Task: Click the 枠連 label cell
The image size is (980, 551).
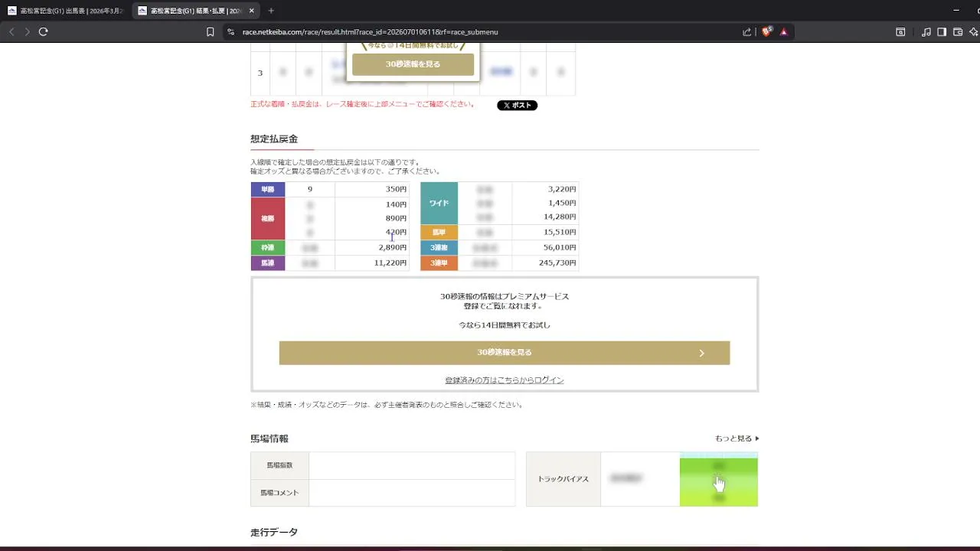Action: tap(268, 248)
